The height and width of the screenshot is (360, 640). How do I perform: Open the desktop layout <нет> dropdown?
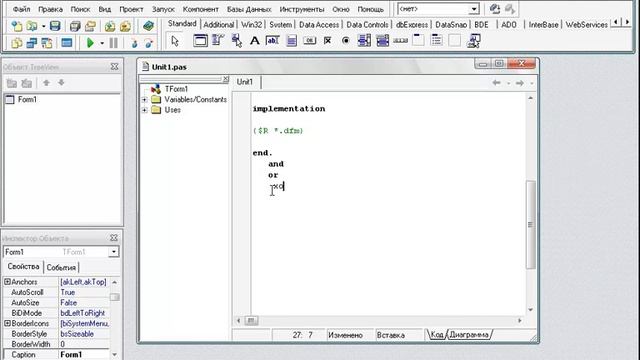[x=473, y=9]
